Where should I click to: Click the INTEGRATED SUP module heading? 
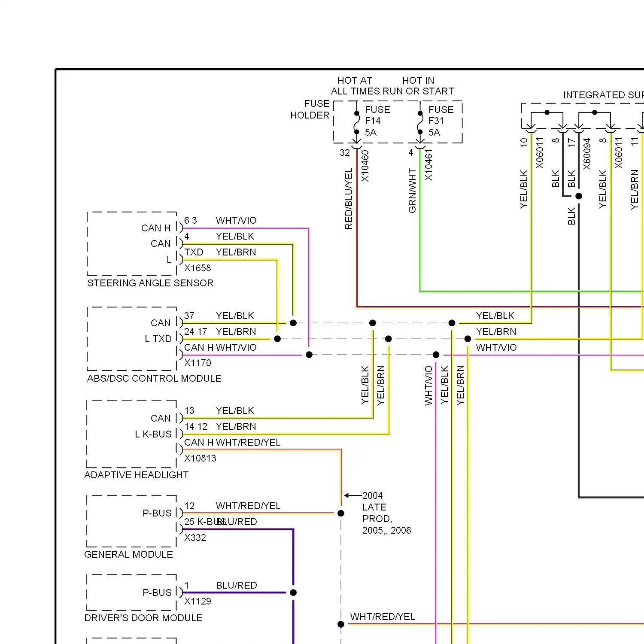tap(603, 95)
